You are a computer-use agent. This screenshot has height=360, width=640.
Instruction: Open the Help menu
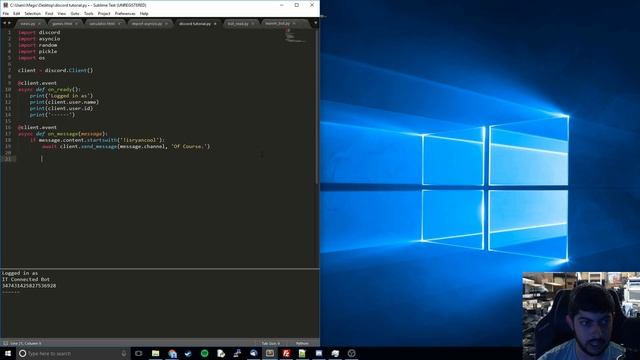[144, 13]
